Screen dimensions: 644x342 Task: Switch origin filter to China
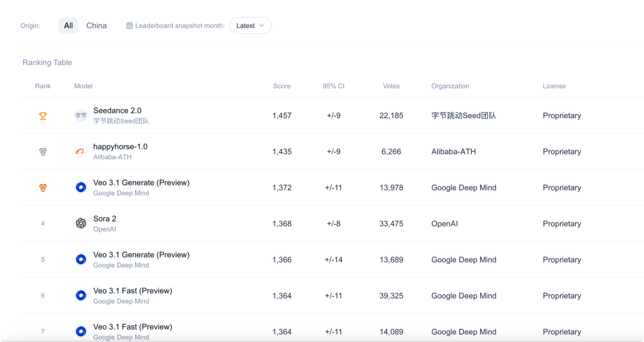point(97,26)
